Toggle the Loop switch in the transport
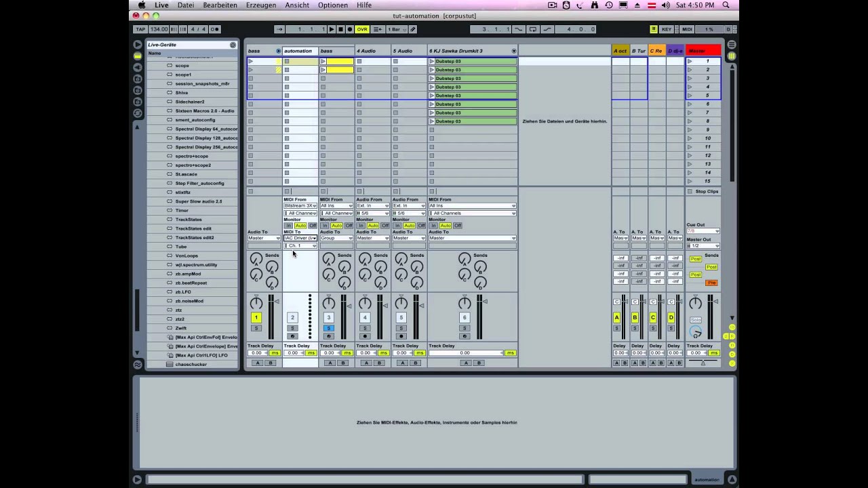 (533, 29)
